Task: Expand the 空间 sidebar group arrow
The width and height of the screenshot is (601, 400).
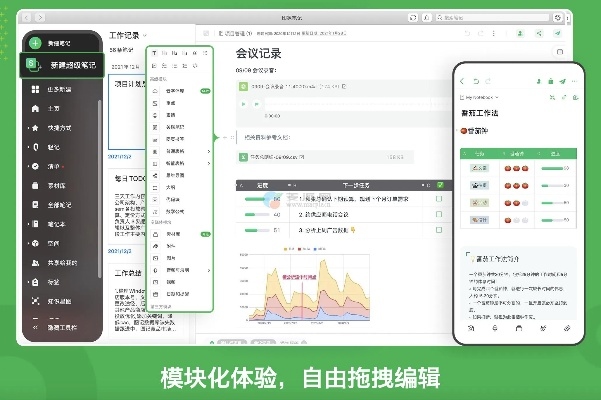Action: point(28,243)
